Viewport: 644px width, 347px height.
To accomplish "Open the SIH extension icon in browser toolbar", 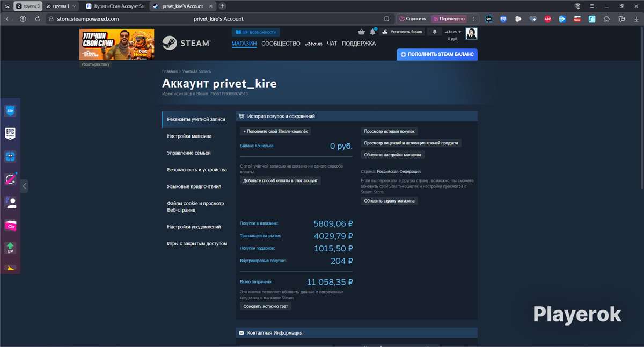I will [488, 19].
